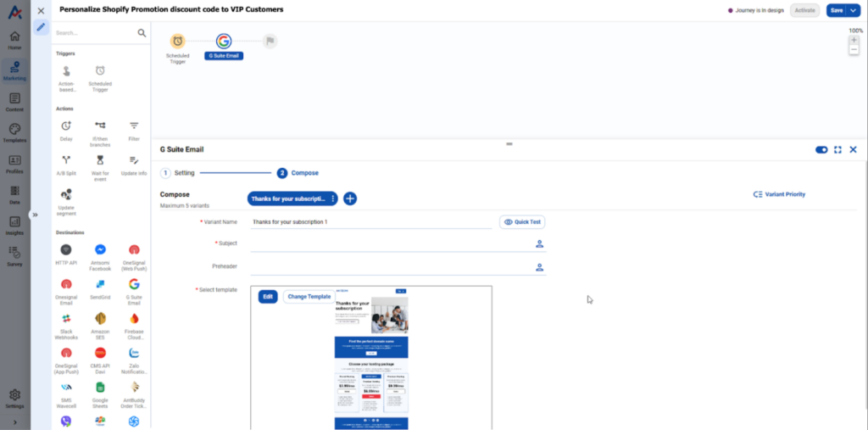The width and height of the screenshot is (868, 430).
Task: Expand the collapsed sidebar with double chevron
Action: coord(35,215)
